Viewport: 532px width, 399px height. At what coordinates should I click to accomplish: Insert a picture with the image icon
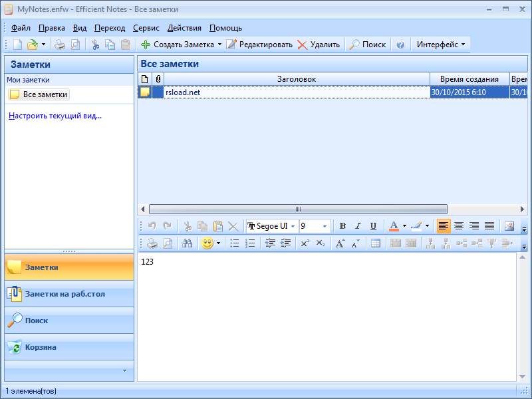(509, 226)
